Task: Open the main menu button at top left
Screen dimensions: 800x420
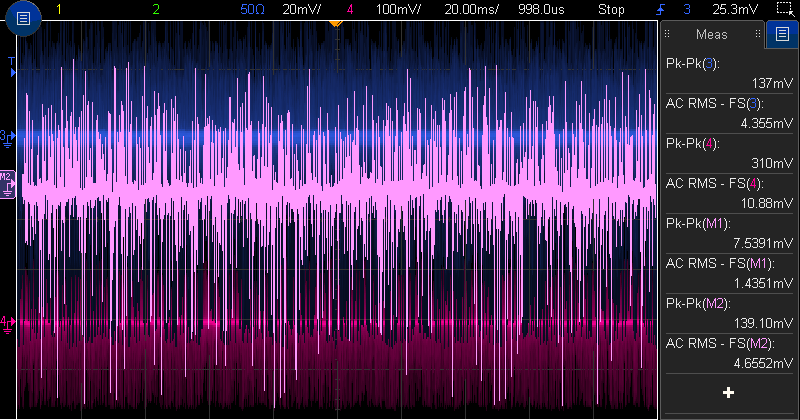Action: click(23, 19)
